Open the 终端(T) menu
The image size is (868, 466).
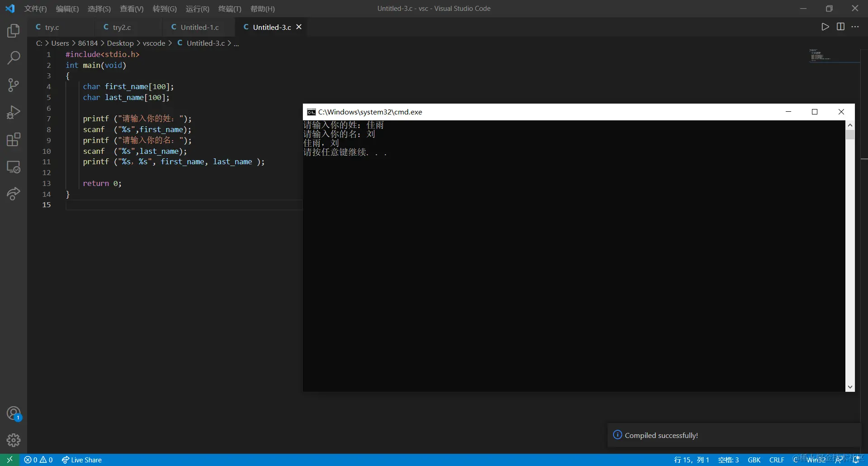click(230, 9)
